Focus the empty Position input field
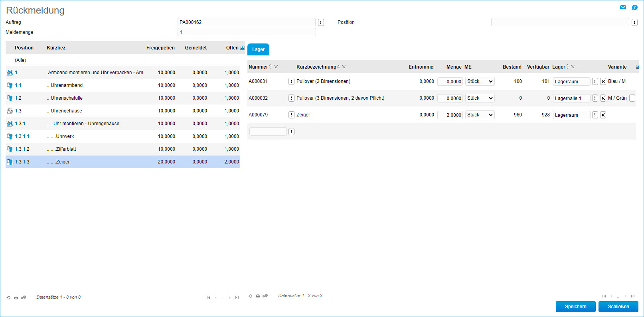 click(560, 22)
